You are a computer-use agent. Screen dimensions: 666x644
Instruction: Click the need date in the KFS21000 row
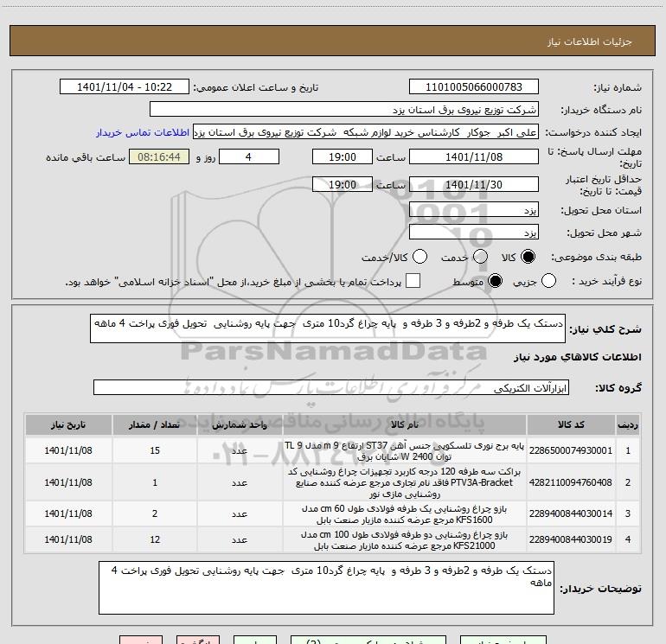(x=68, y=539)
